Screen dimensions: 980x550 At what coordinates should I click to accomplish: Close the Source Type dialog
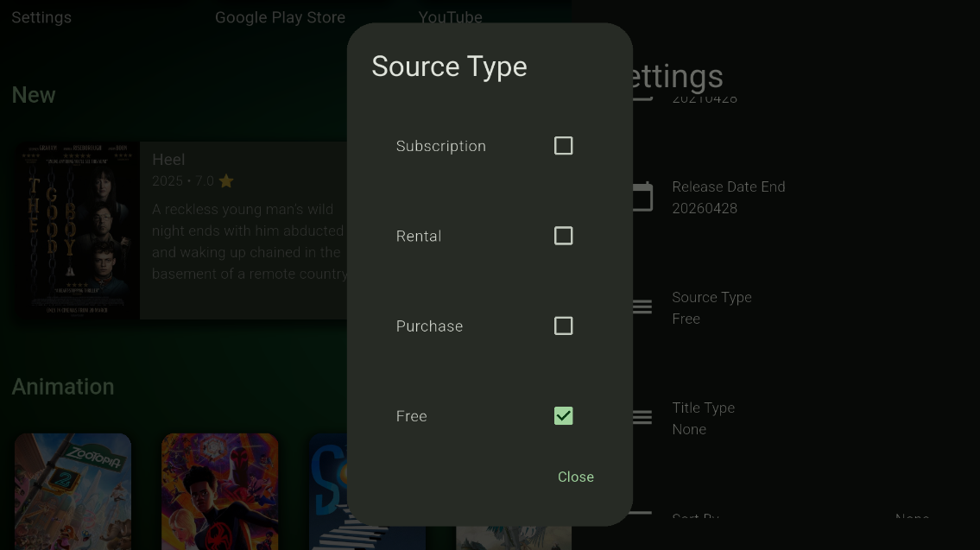575,476
